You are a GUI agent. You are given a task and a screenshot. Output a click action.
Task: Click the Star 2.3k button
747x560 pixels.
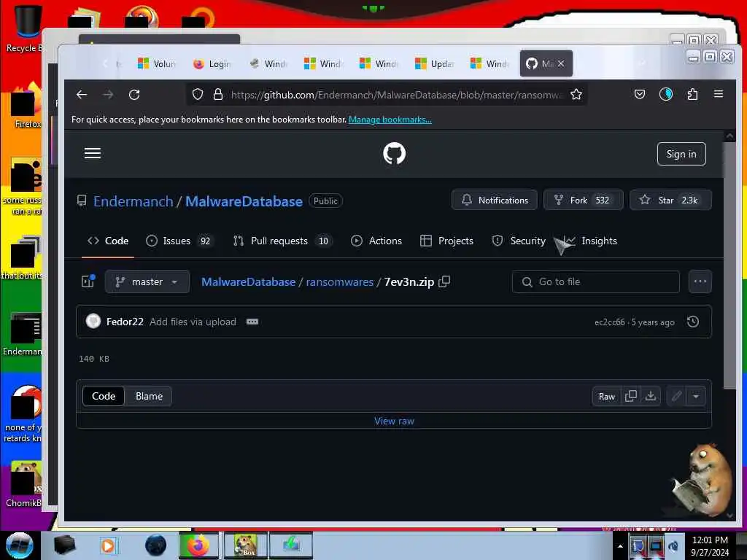pos(670,200)
